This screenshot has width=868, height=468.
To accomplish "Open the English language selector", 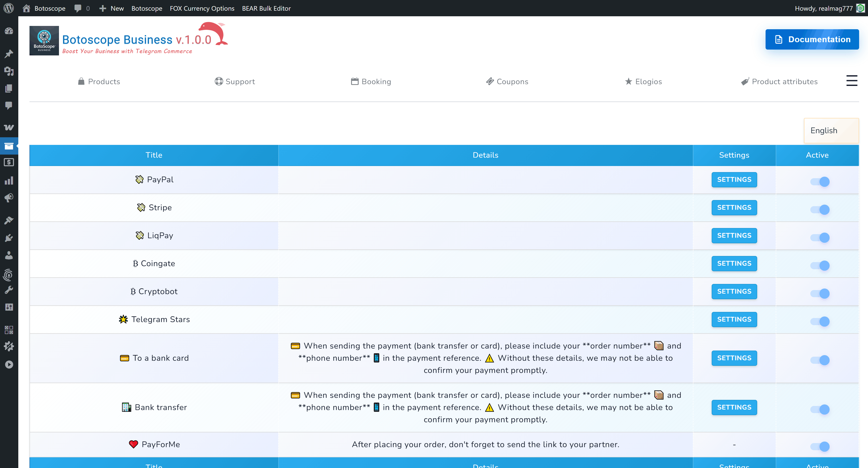I will 831,130.
